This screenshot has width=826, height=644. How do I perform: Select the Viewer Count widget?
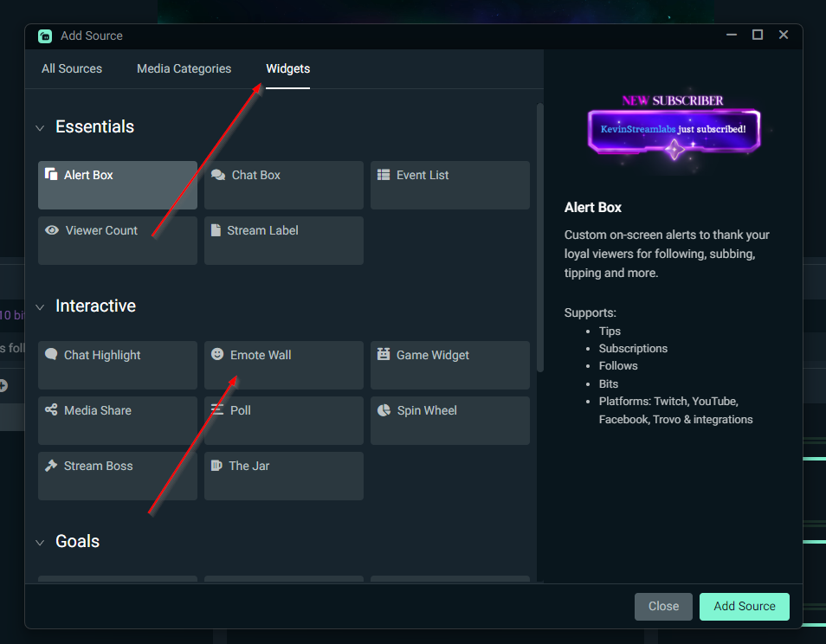[117, 241]
